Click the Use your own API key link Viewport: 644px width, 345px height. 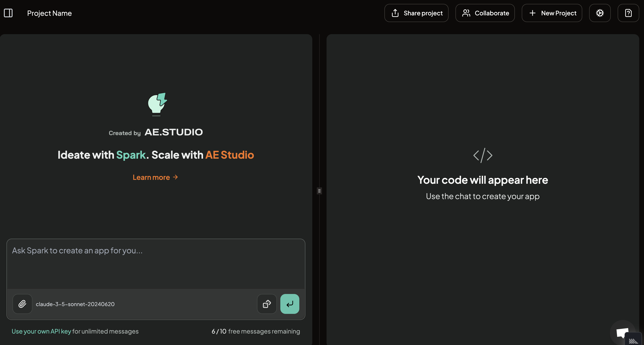click(41, 331)
